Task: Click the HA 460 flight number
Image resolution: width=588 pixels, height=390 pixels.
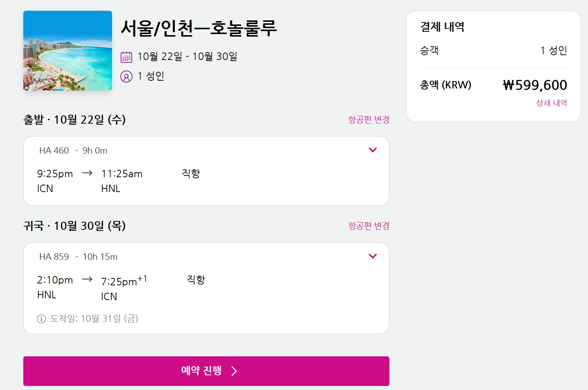Action: click(54, 151)
